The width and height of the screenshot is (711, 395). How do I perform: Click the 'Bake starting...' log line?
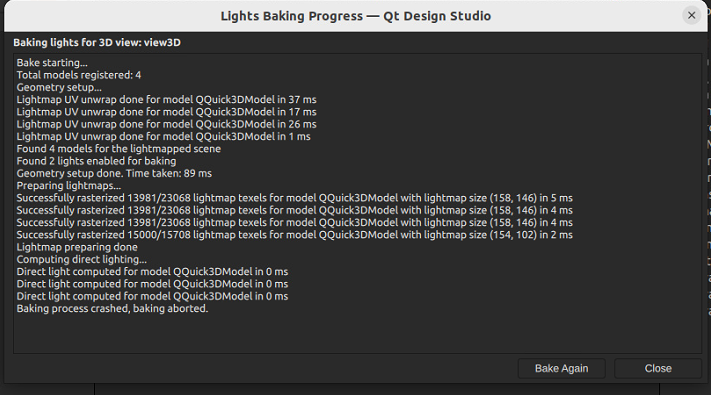pyautogui.click(x=52, y=63)
